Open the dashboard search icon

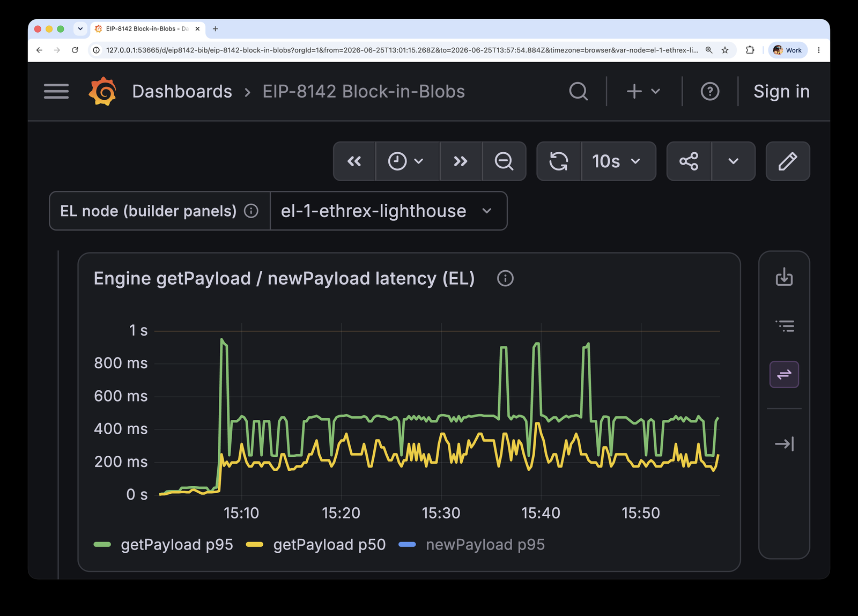pyautogui.click(x=579, y=91)
